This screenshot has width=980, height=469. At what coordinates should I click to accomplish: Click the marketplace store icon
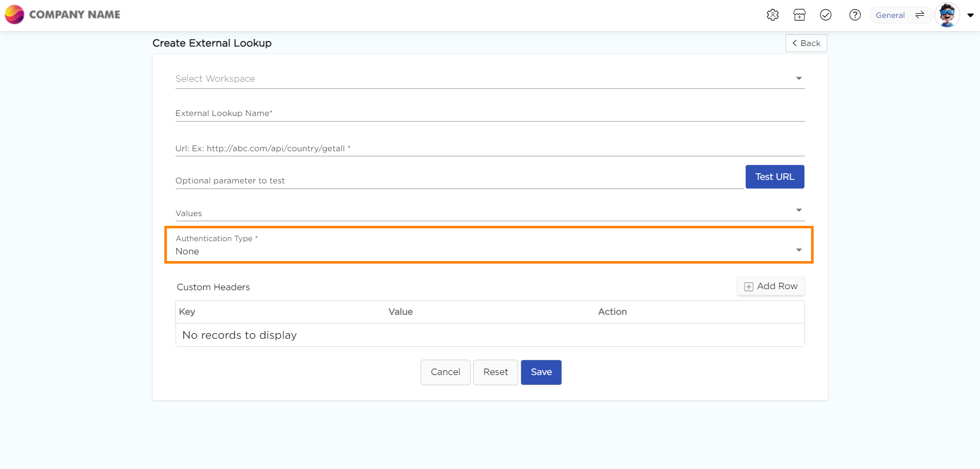pos(799,15)
